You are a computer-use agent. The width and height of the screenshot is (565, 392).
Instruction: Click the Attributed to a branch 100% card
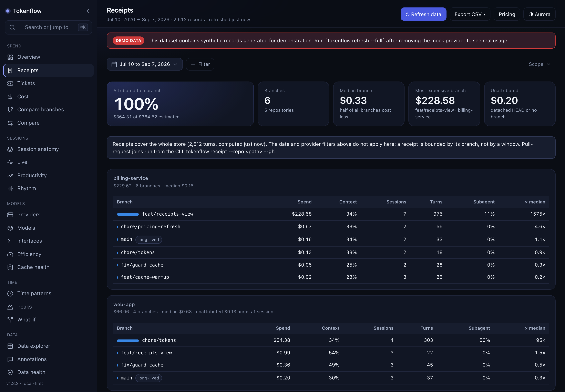(x=180, y=104)
